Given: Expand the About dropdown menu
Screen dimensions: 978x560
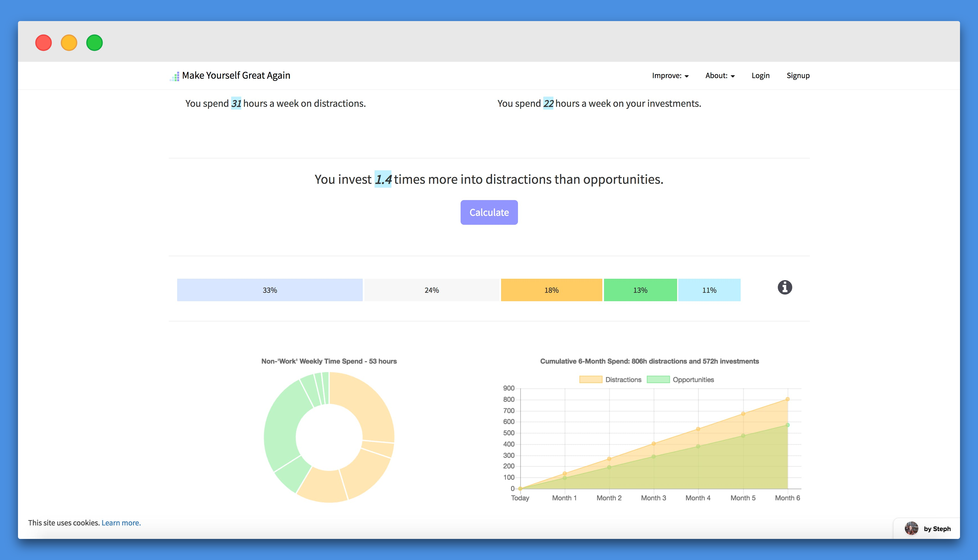Looking at the screenshot, I should 720,76.
